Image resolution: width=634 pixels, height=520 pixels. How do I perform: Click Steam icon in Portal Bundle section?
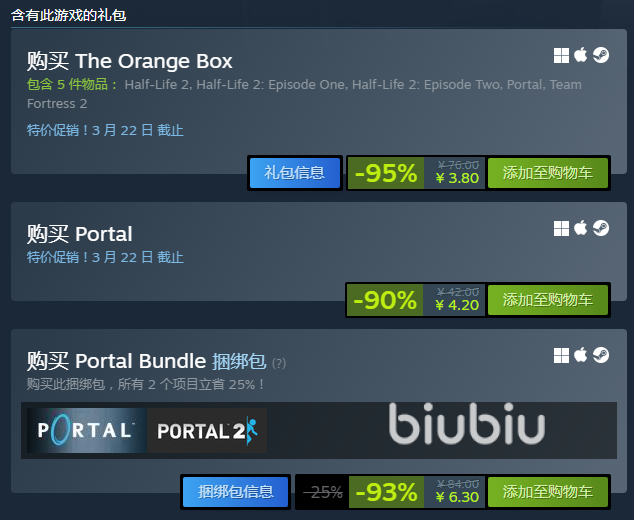tap(601, 355)
